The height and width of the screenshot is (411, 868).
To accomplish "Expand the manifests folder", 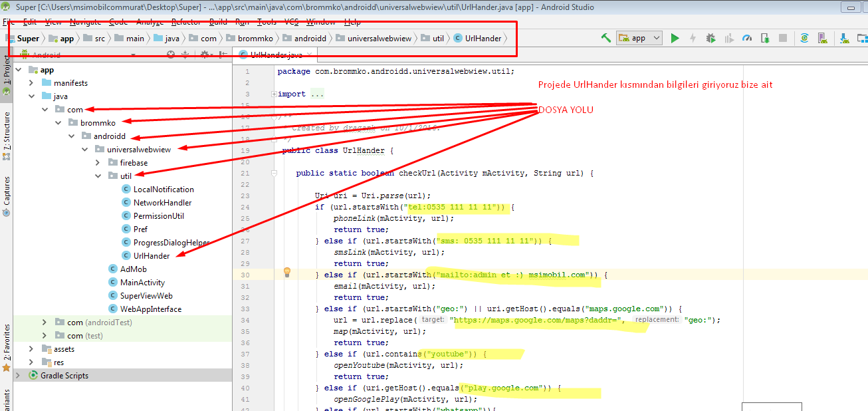I will click(31, 83).
